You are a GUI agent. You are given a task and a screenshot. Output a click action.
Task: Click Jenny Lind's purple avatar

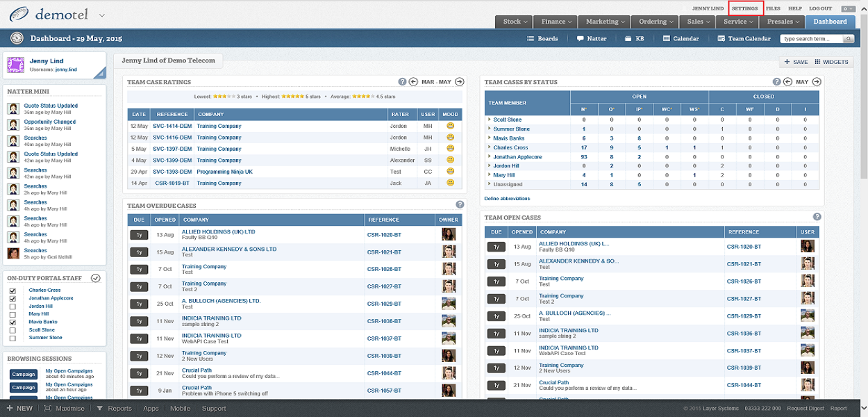(15, 65)
